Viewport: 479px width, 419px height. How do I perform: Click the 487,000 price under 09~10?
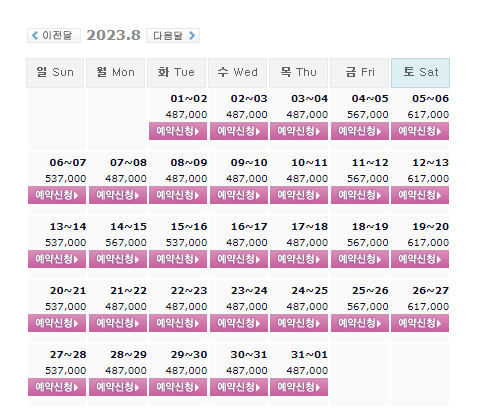247,179
